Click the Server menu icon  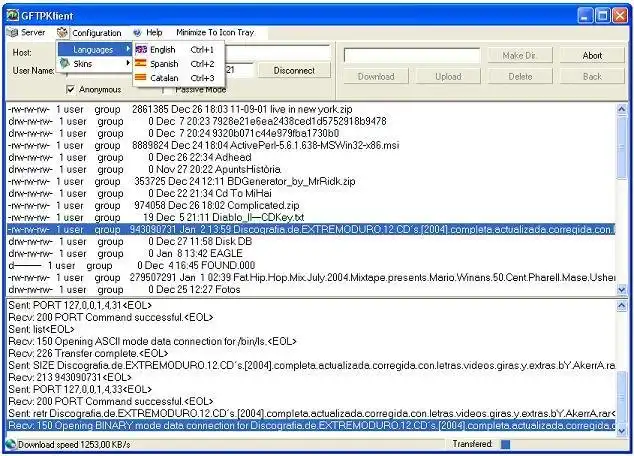(x=13, y=32)
